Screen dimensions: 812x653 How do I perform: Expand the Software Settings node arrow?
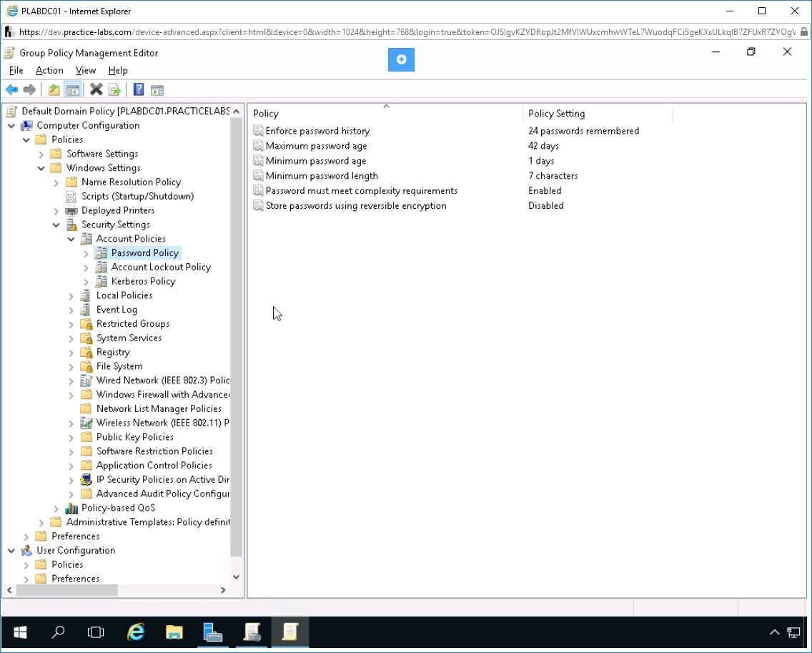pos(41,154)
